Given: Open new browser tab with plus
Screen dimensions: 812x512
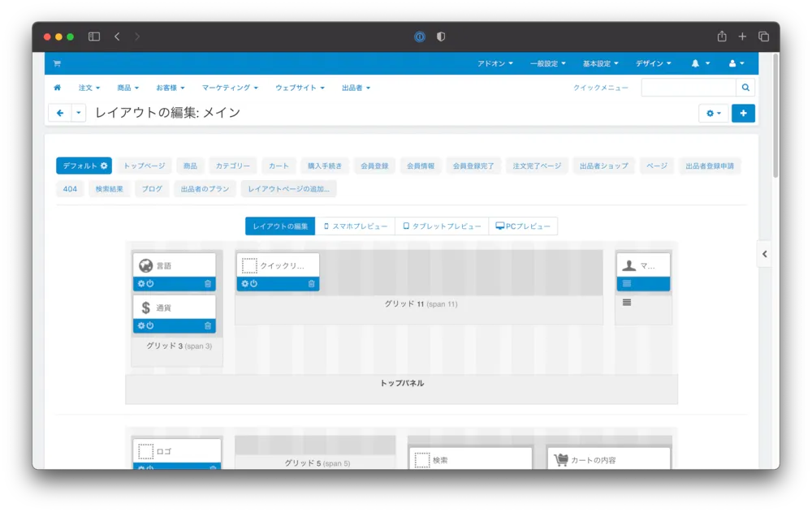Looking at the screenshot, I should 742,37.
